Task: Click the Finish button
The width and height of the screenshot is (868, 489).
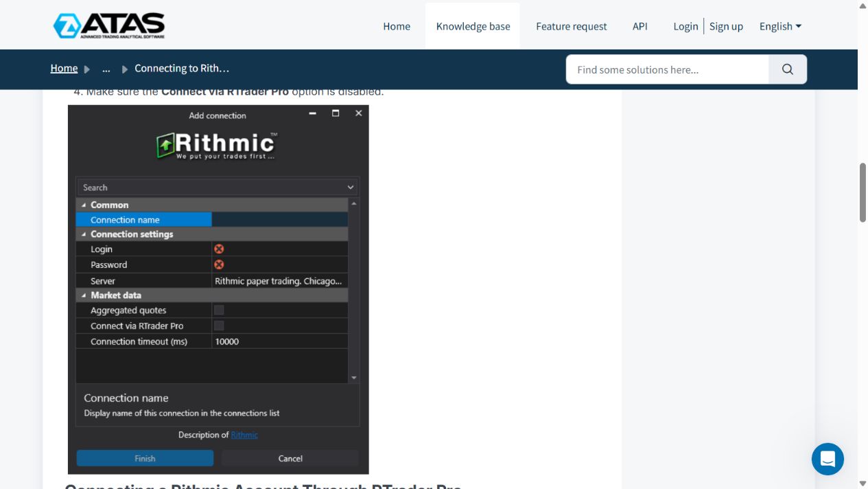Action: point(145,458)
